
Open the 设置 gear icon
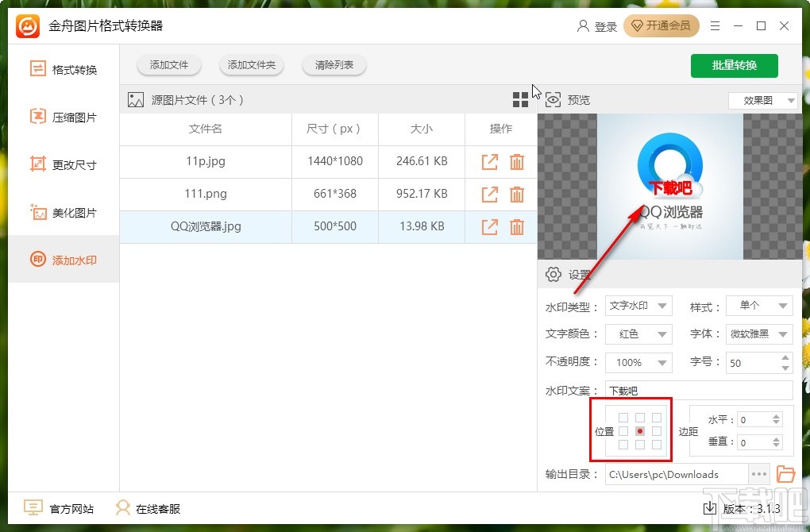[x=553, y=274]
